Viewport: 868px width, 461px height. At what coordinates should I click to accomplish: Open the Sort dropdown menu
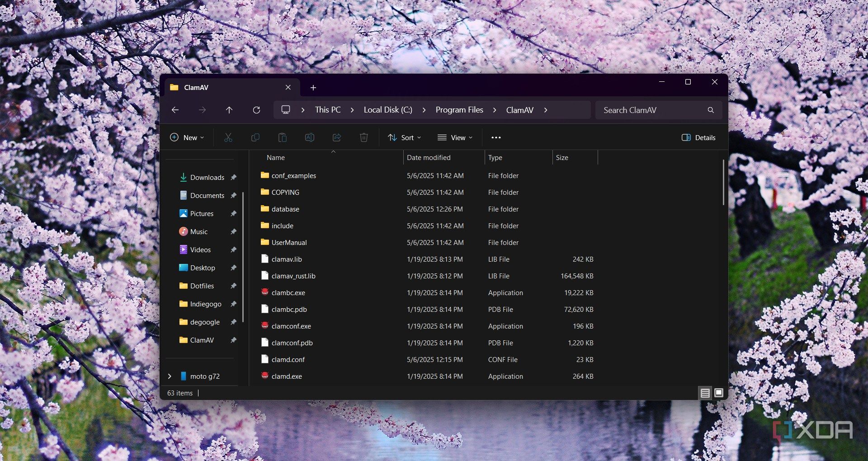[x=405, y=137]
